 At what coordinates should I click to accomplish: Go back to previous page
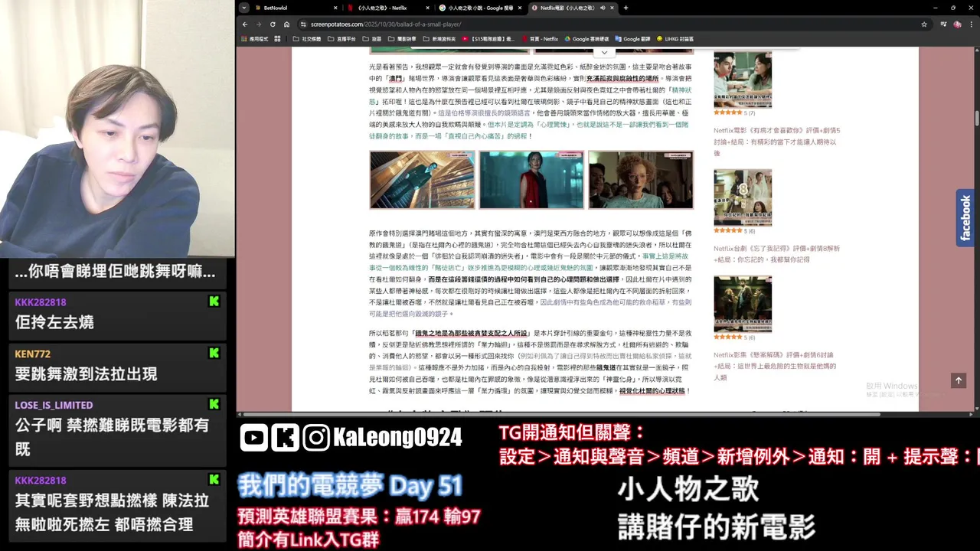click(x=245, y=24)
